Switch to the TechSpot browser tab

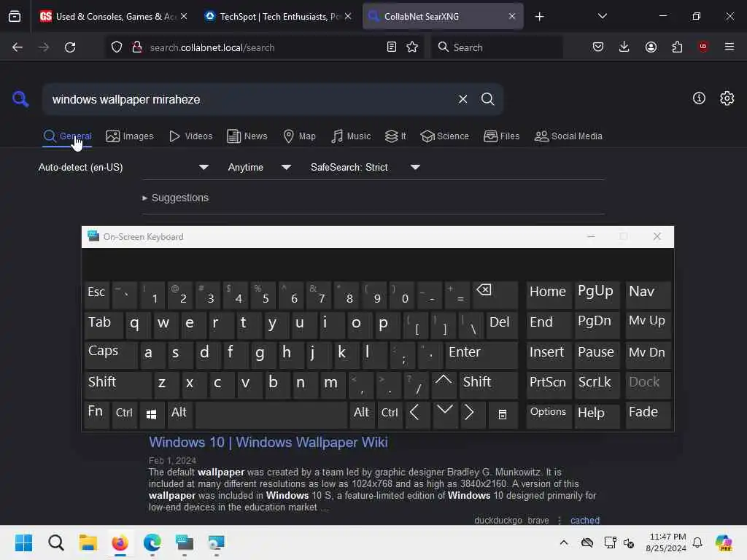[x=278, y=17]
